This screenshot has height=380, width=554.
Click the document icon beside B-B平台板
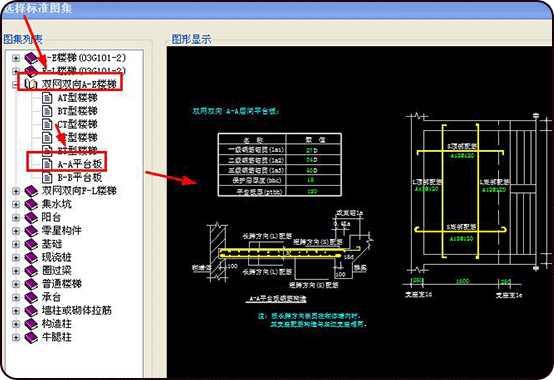47,177
